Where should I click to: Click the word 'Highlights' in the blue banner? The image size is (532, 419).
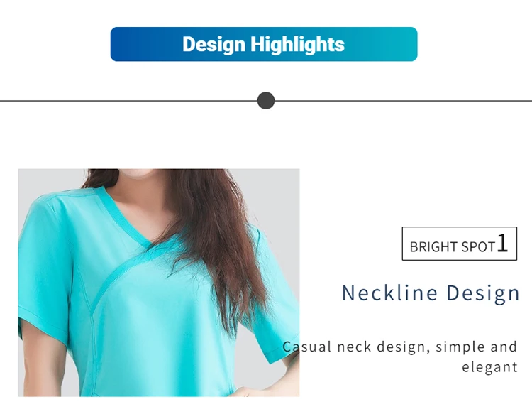pos(297,45)
